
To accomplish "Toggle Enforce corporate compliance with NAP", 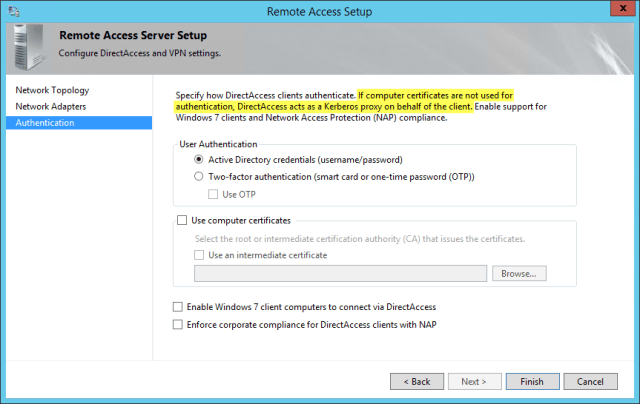I will [x=179, y=324].
